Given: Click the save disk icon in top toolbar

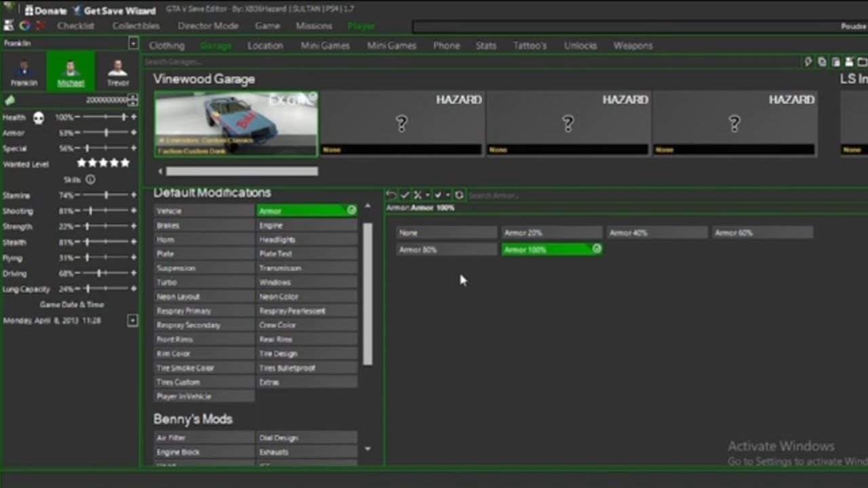Looking at the screenshot, I should point(9,26).
